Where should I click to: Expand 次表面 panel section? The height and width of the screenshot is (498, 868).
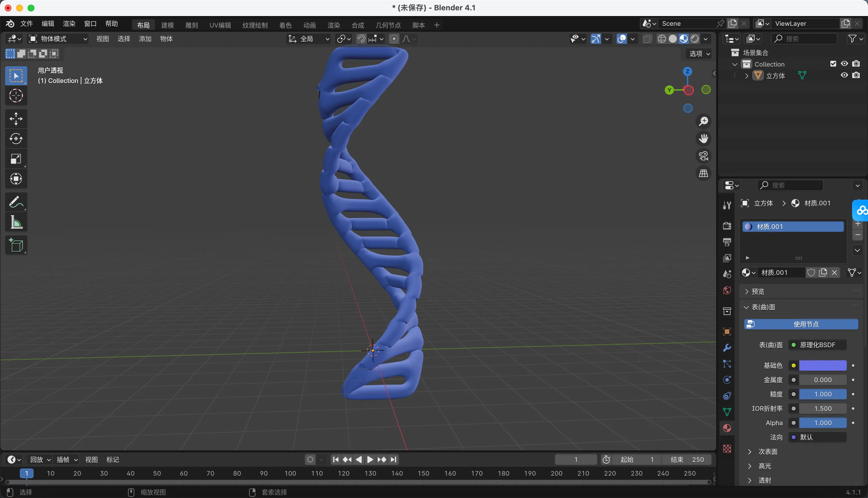(768, 452)
